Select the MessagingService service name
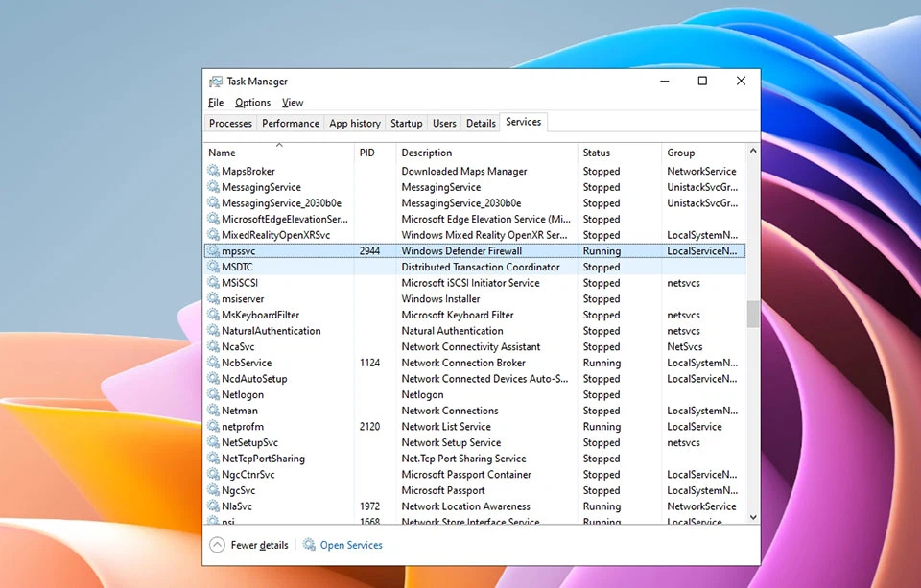 261,187
